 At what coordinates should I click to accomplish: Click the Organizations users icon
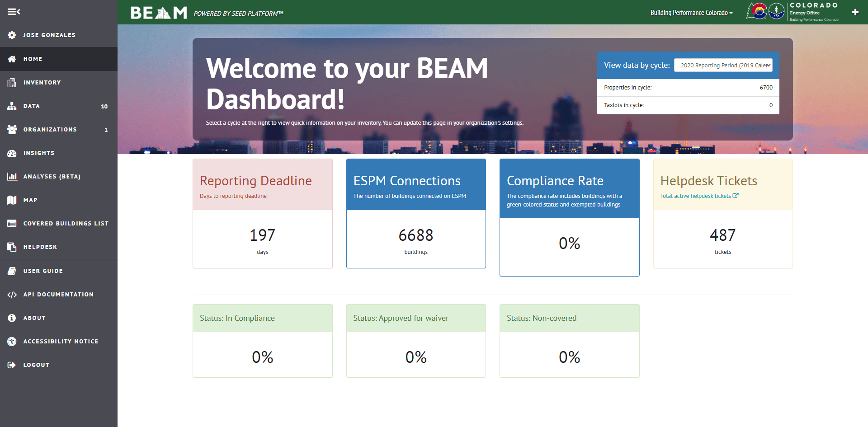pyautogui.click(x=12, y=130)
